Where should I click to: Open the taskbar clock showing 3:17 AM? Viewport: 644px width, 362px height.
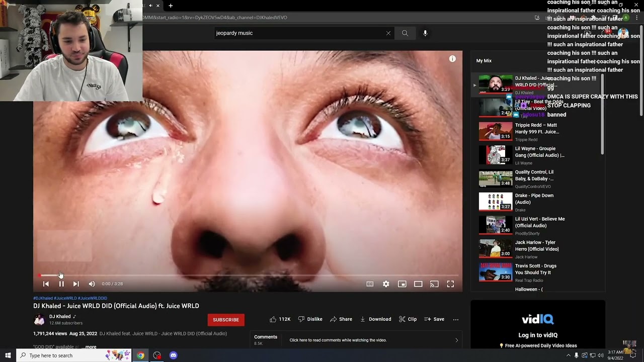[615, 355]
